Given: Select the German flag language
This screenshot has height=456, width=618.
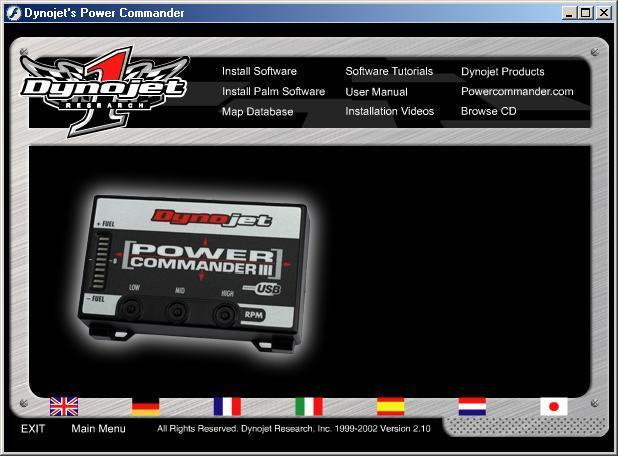Looking at the screenshot, I should tap(146, 406).
